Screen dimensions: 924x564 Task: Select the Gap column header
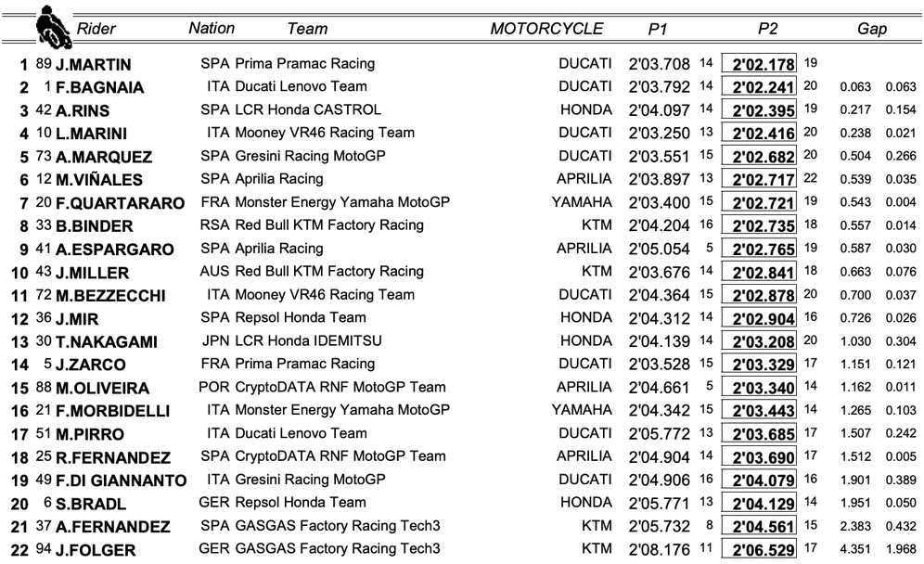click(871, 29)
